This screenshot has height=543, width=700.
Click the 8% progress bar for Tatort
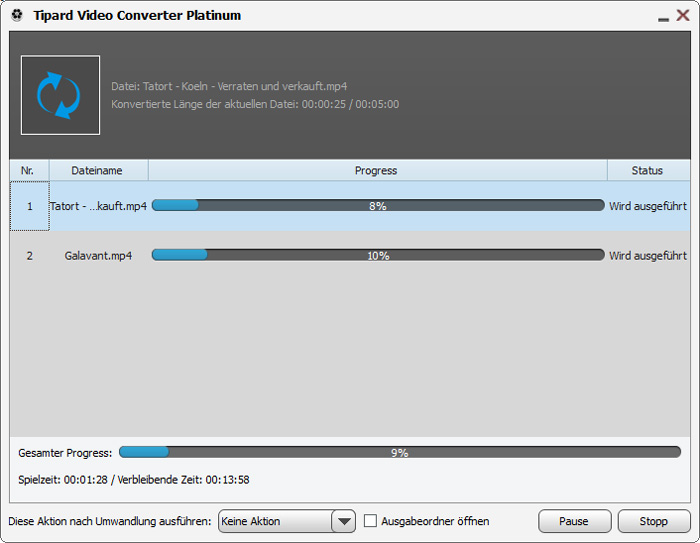[378, 205]
